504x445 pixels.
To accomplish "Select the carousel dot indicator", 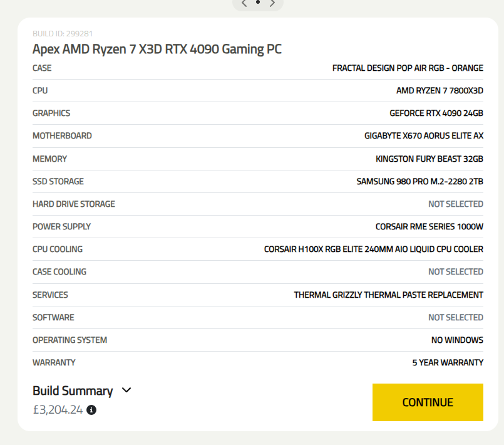I will coord(258,2).
